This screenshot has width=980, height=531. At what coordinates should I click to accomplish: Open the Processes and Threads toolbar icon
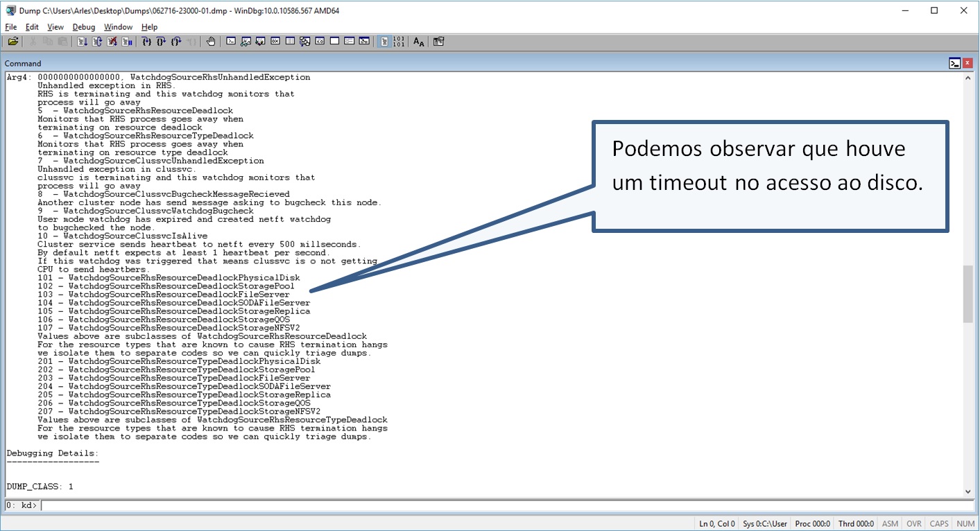point(349,42)
